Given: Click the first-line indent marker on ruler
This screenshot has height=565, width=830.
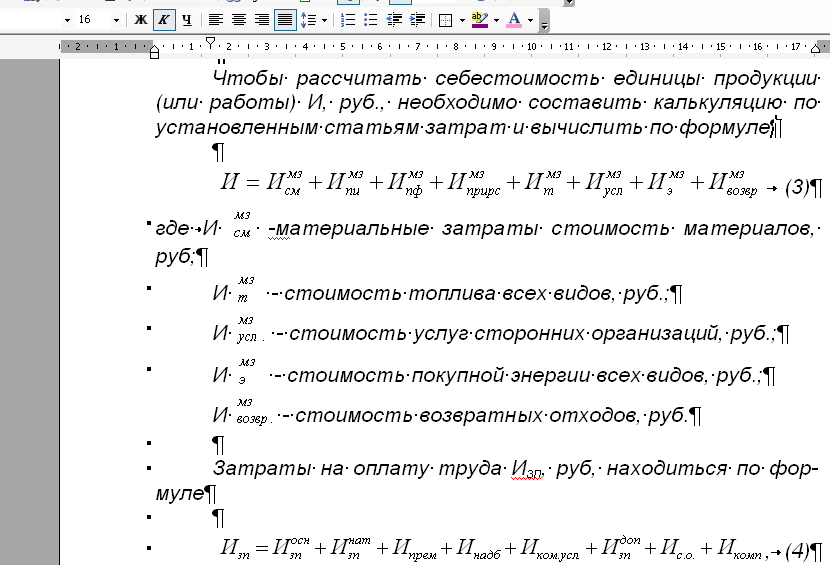Looking at the screenshot, I should 210,41.
